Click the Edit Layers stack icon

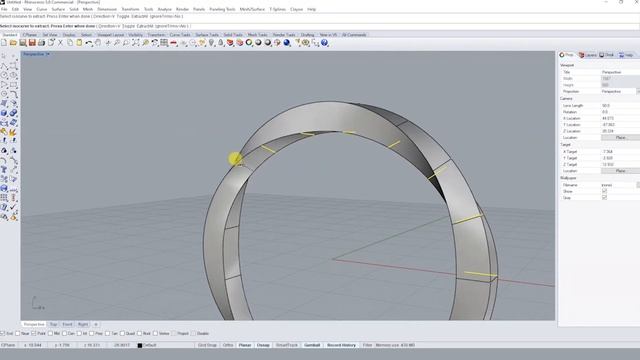(230, 43)
